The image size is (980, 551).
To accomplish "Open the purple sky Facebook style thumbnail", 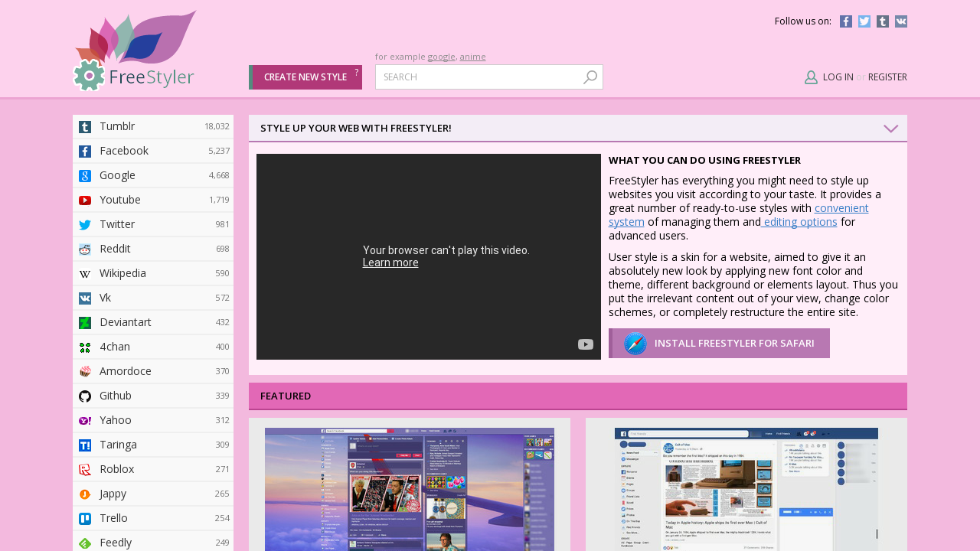I will pyautogui.click(x=410, y=489).
